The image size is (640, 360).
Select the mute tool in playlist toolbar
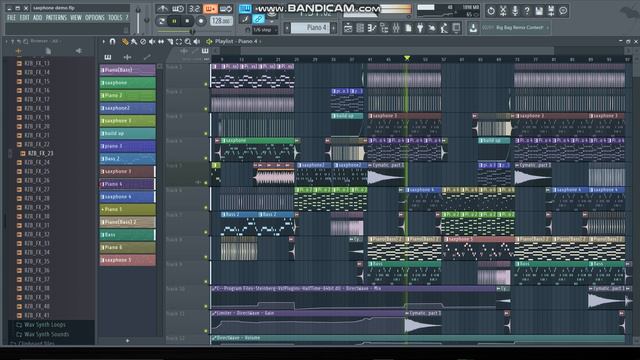152,41
